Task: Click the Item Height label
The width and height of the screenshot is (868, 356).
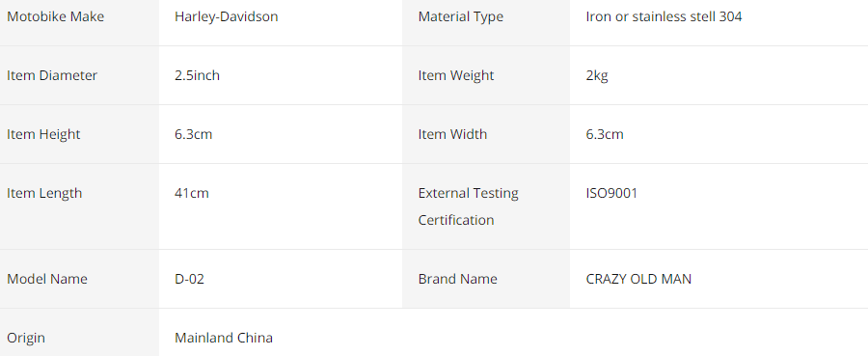Action: 43,134
